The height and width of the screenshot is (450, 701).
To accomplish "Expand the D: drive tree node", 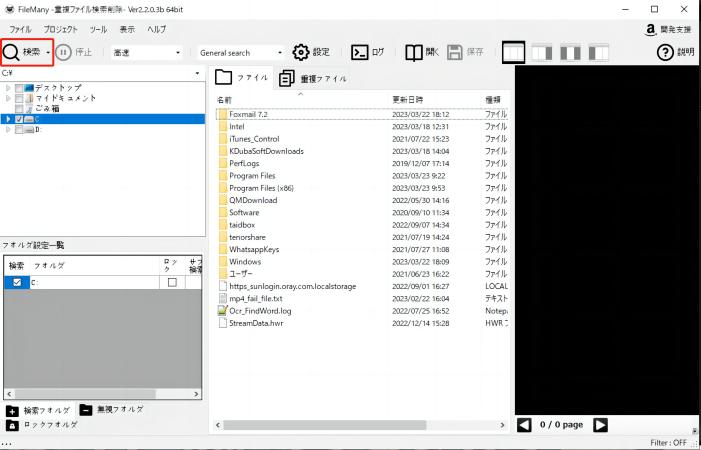I will [8, 130].
